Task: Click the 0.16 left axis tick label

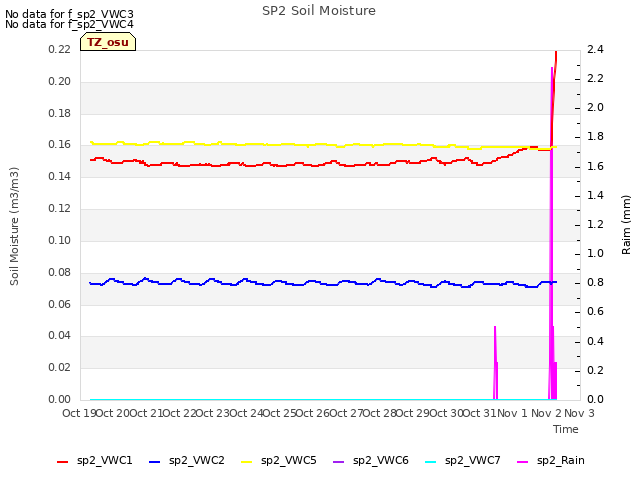Action: coord(60,144)
